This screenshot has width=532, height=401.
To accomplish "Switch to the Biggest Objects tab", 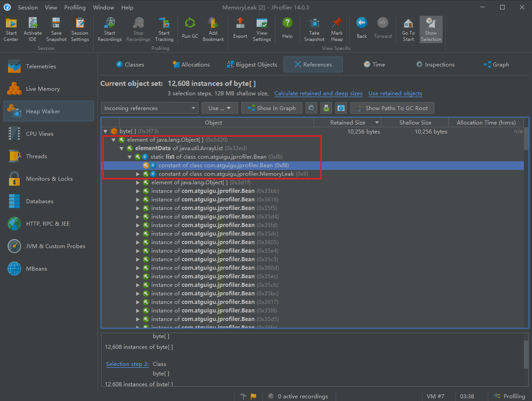I will (252, 65).
